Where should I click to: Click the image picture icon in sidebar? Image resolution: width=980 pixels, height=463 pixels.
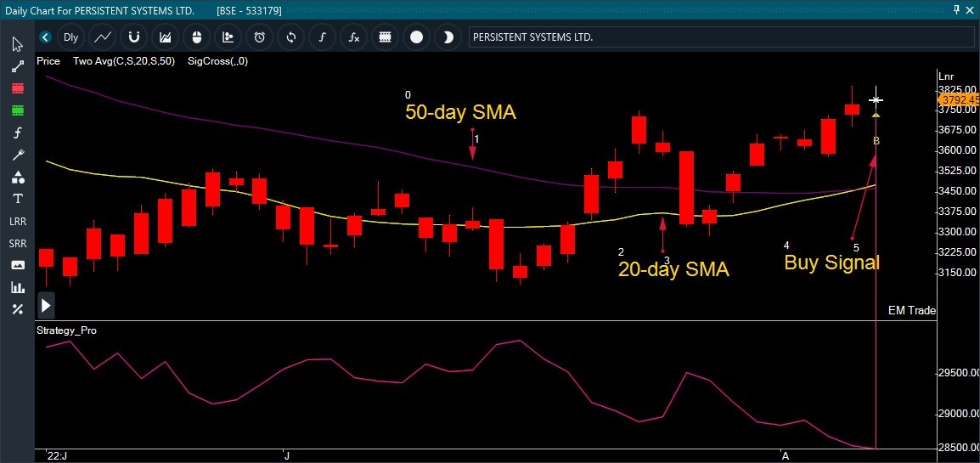point(18,265)
